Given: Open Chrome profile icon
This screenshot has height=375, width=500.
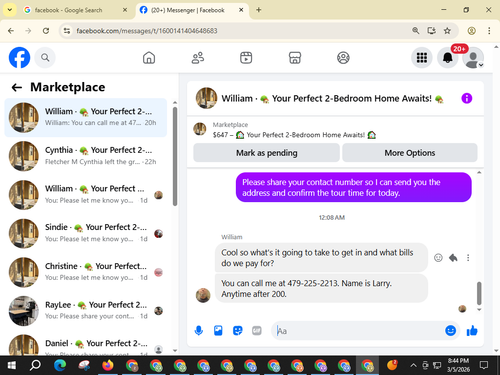Looking at the screenshot, I should [x=471, y=31].
